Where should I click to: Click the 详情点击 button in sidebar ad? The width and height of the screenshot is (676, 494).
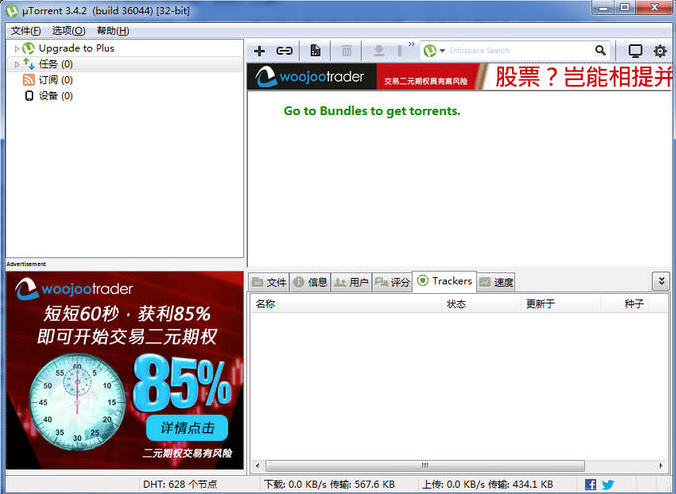point(187,428)
